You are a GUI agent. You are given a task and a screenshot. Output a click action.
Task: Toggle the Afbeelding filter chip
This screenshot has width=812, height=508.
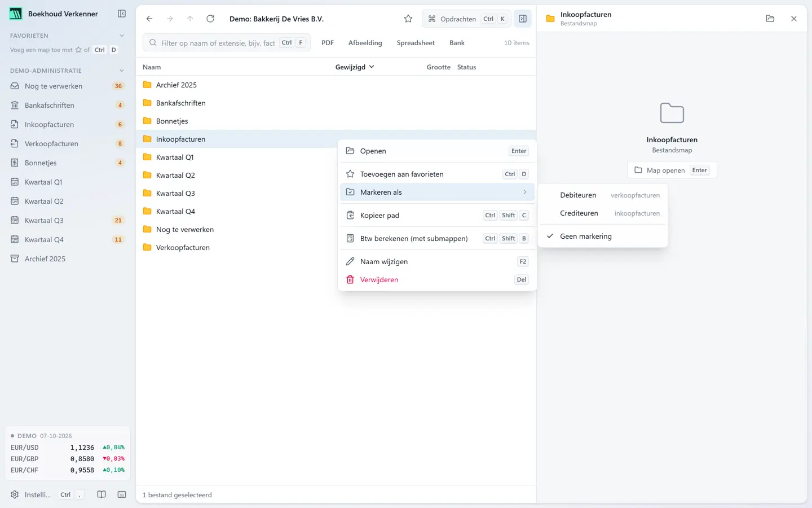pyautogui.click(x=365, y=43)
